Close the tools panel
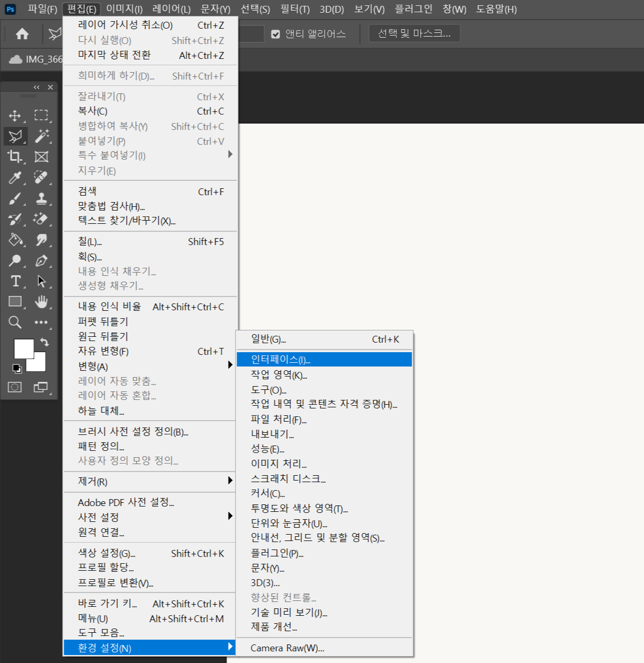Screen dimensions: 644x663 coord(50,87)
